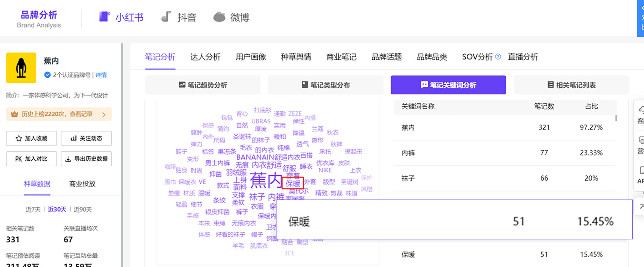Open the 达人分析 tab
The image size is (644, 267).
[205, 57]
